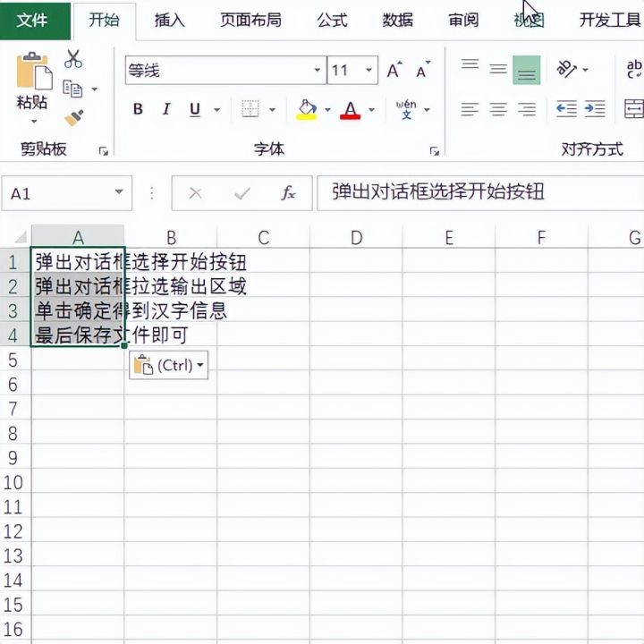
Task: Expand phonetic guide dropdown arrow
Action: point(428,110)
